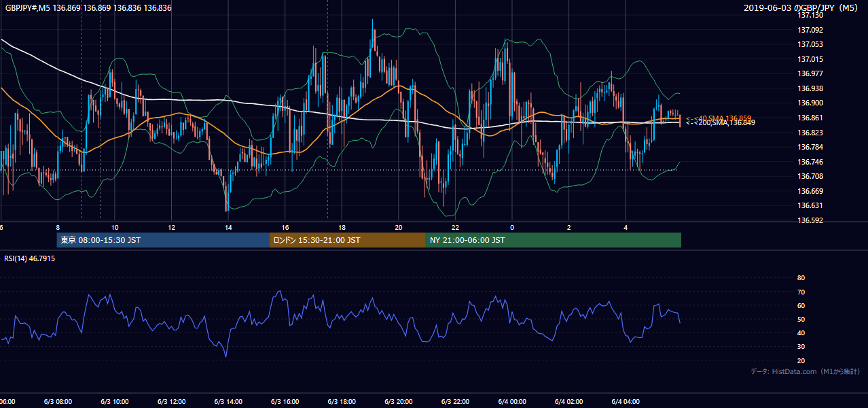
Task: Click hour label 22 under the price chart
Action: tap(455, 227)
